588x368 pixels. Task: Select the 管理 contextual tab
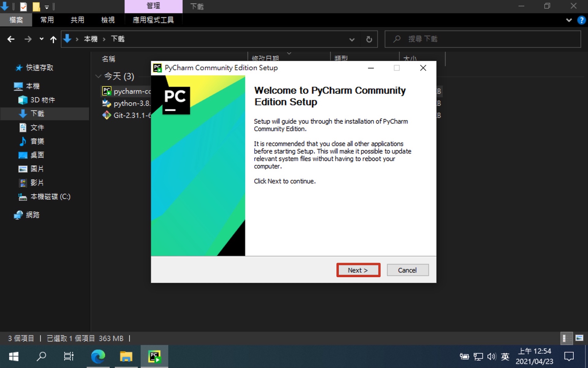(153, 6)
